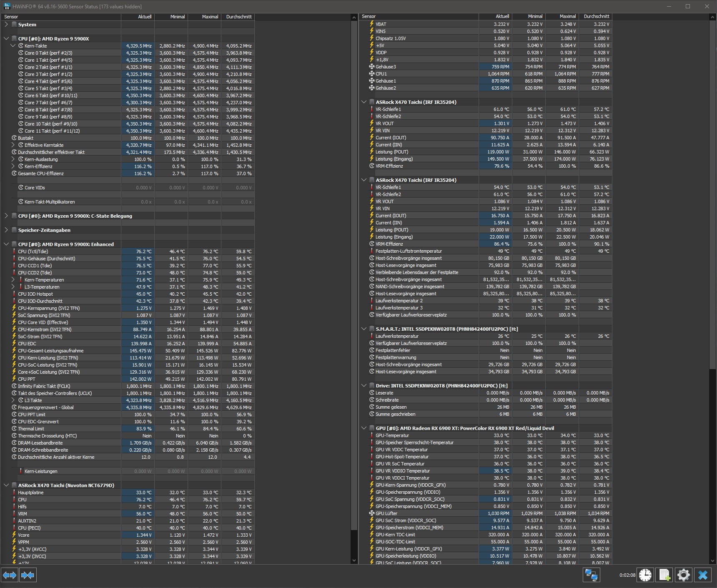717x588 pixels.
Task: Expand the Kern-Temperaturen node
Action: (x=13, y=280)
